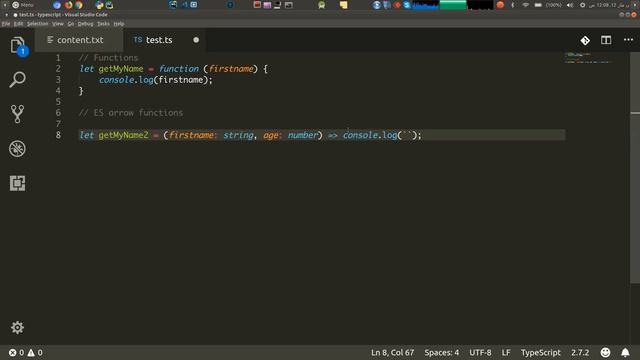This screenshot has width=640, height=360.
Task: Open the More Actions ellipsis menu
Action: [x=629, y=40]
